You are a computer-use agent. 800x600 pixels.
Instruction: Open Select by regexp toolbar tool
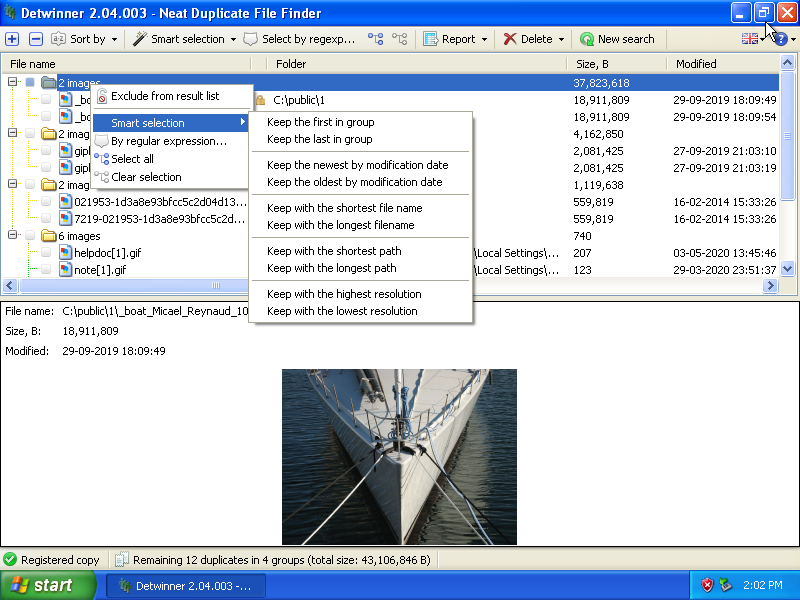click(x=300, y=39)
